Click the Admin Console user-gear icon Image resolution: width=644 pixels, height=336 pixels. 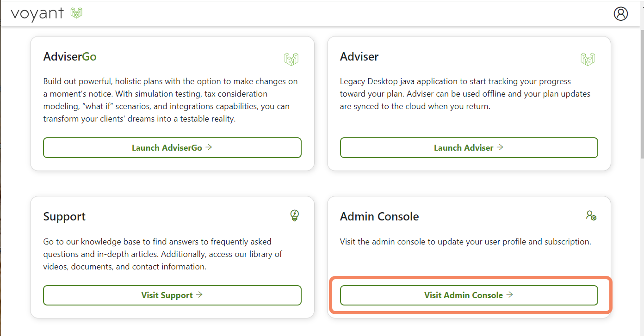tap(591, 215)
